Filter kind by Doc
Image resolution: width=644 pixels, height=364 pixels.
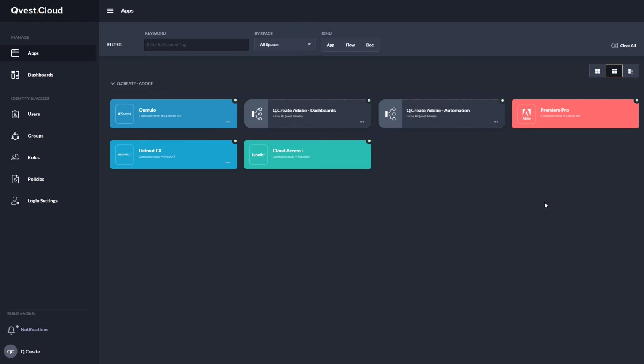pos(369,45)
